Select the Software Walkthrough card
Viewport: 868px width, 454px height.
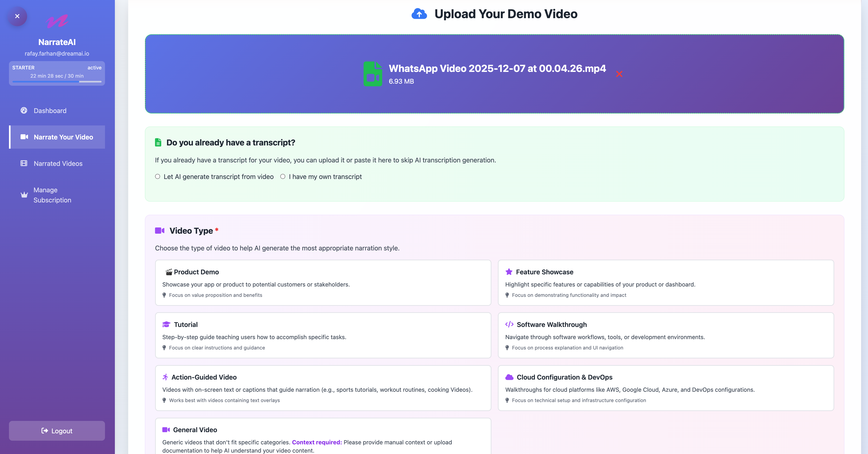(666, 335)
